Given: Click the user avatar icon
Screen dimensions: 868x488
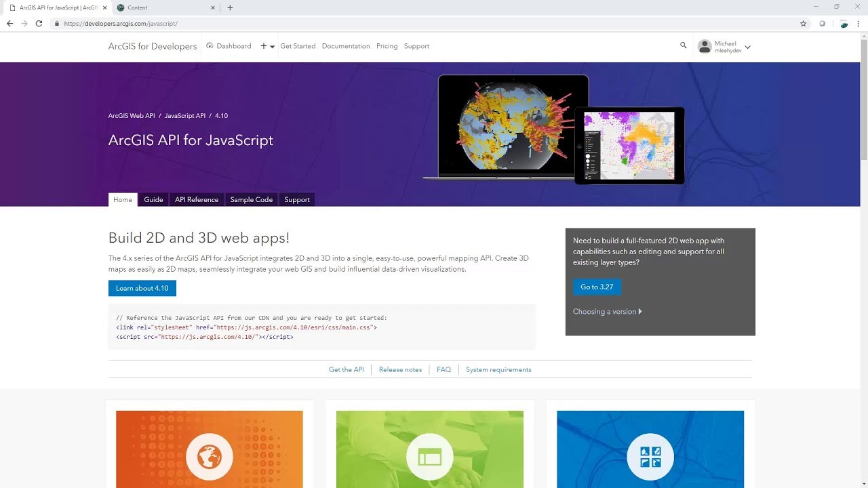Looking at the screenshot, I should click(705, 47).
